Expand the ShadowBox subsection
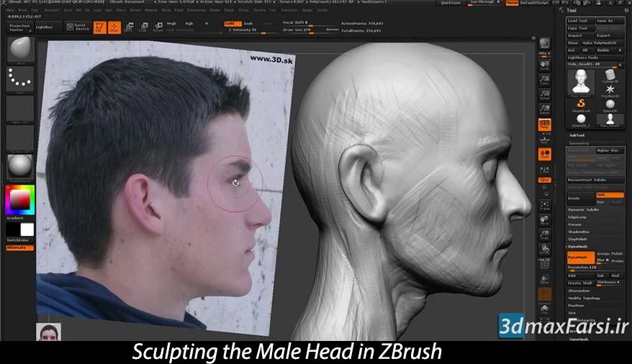The image size is (632, 364). pos(579,232)
